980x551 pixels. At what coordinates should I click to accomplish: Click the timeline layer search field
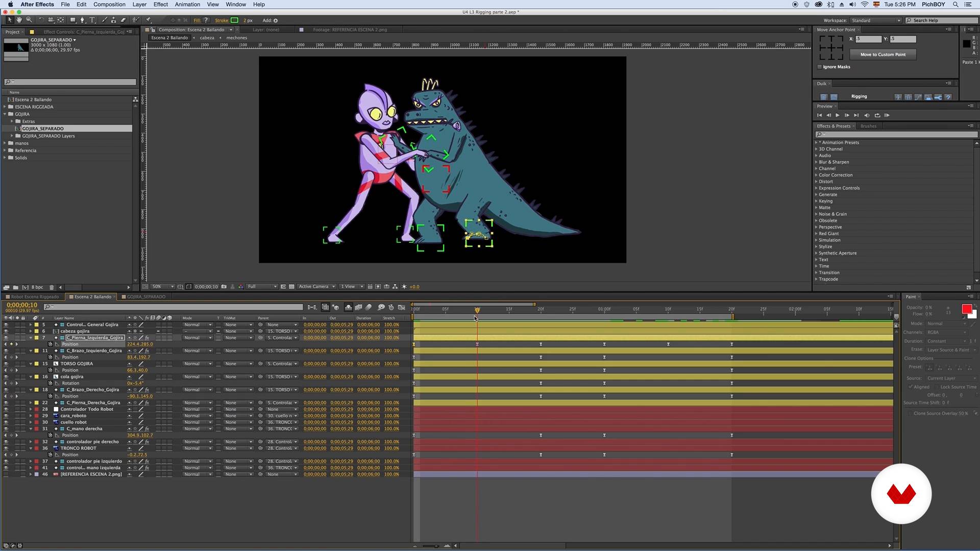point(174,307)
